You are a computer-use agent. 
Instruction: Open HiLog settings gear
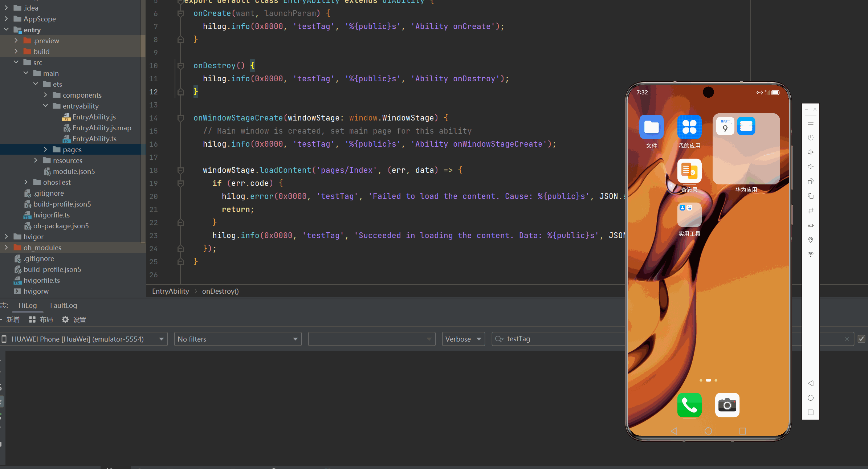65,319
